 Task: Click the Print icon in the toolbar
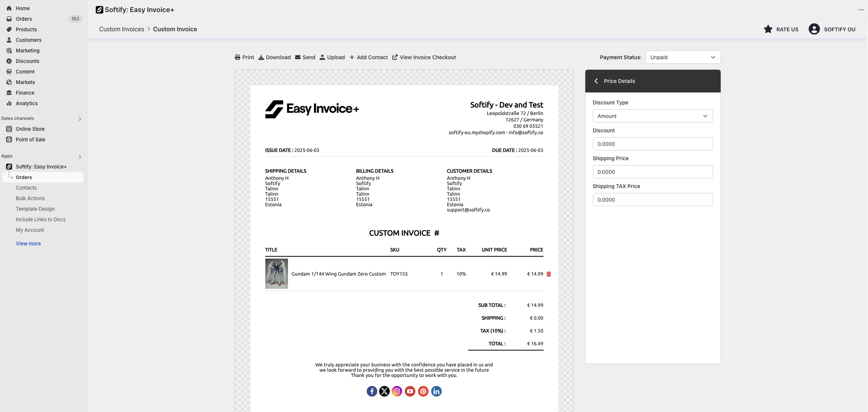pyautogui.click(x=237, y=57)
